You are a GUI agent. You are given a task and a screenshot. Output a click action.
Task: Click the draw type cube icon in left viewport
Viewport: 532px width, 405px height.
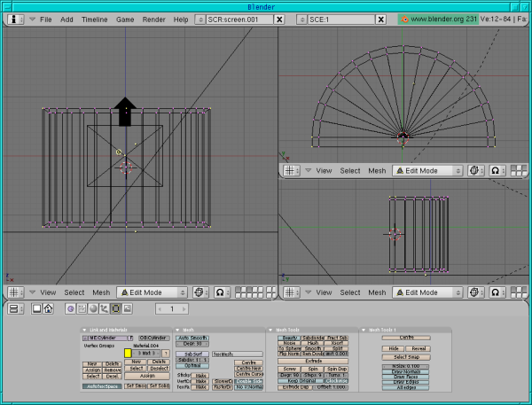pos(199,292)
